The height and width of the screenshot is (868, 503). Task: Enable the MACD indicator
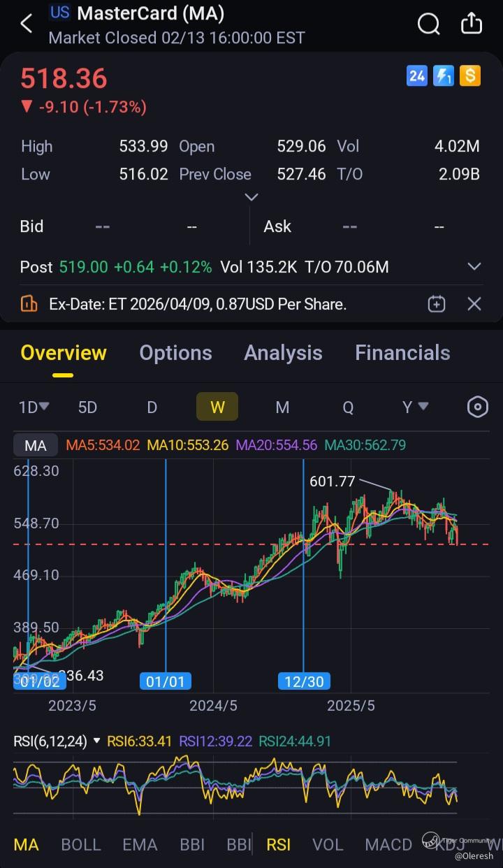(x=388, y=844)
